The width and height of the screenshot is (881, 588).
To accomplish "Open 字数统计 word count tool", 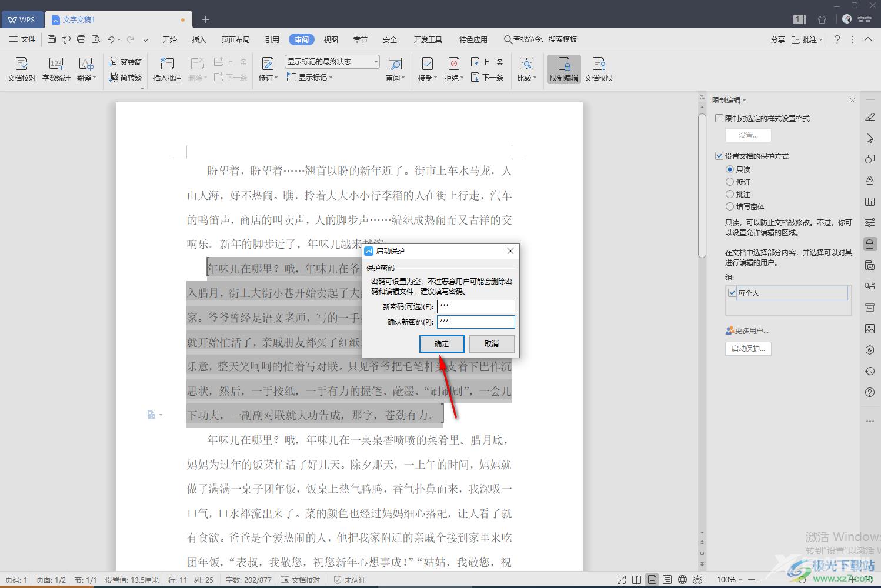I will (x=56, y=69).
